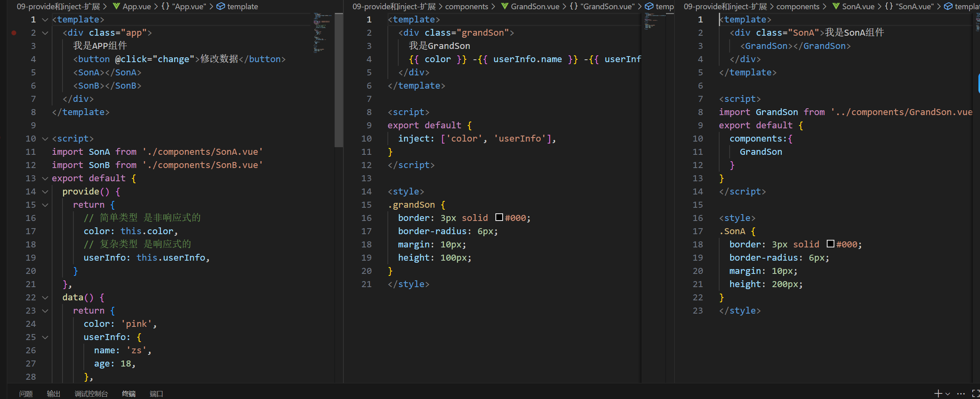Screen dimensions: 980x399
Task: Click userInfo: this.userInfo line in App.vue
Action: [x=147, y=258]
